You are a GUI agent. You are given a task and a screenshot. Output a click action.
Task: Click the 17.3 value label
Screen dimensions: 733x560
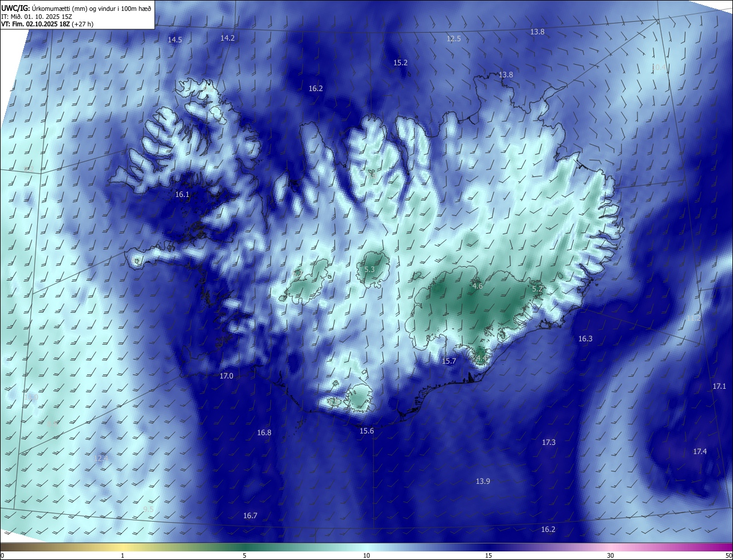pos(549,442)
